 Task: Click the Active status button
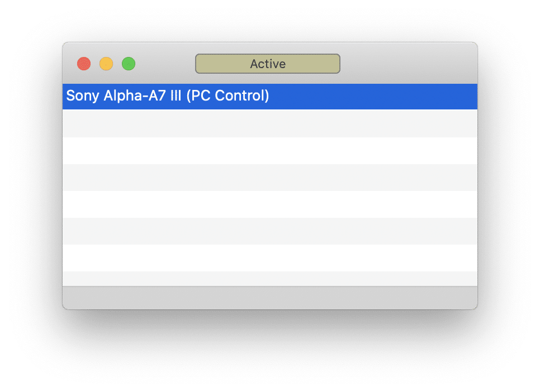coord(267,64)
